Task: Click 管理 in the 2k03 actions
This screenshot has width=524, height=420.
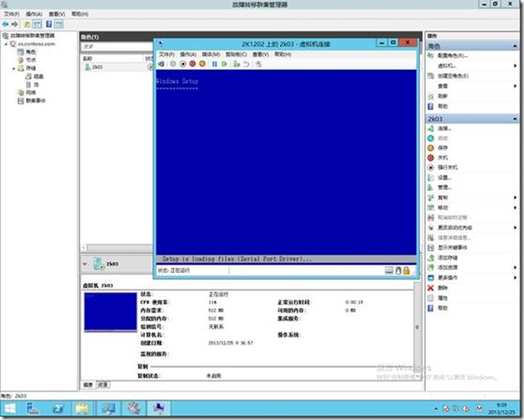Action: pos(444,187)
